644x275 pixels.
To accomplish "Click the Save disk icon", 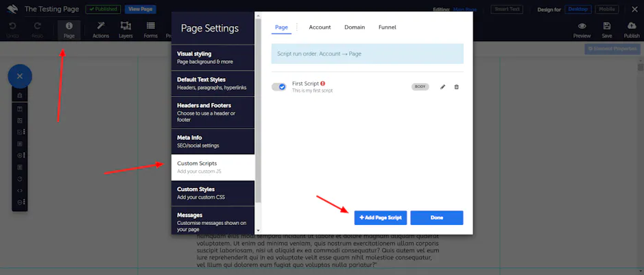I will [x=607, y=26].
